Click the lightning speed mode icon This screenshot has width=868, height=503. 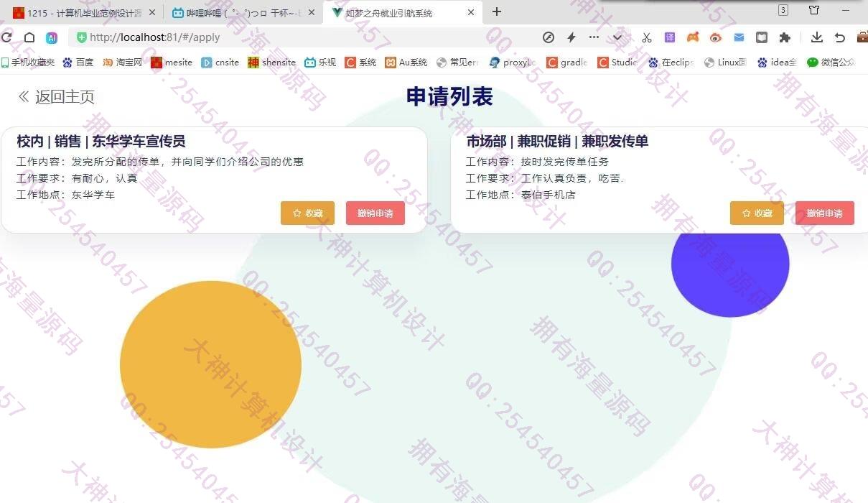[x=571, y=37]
